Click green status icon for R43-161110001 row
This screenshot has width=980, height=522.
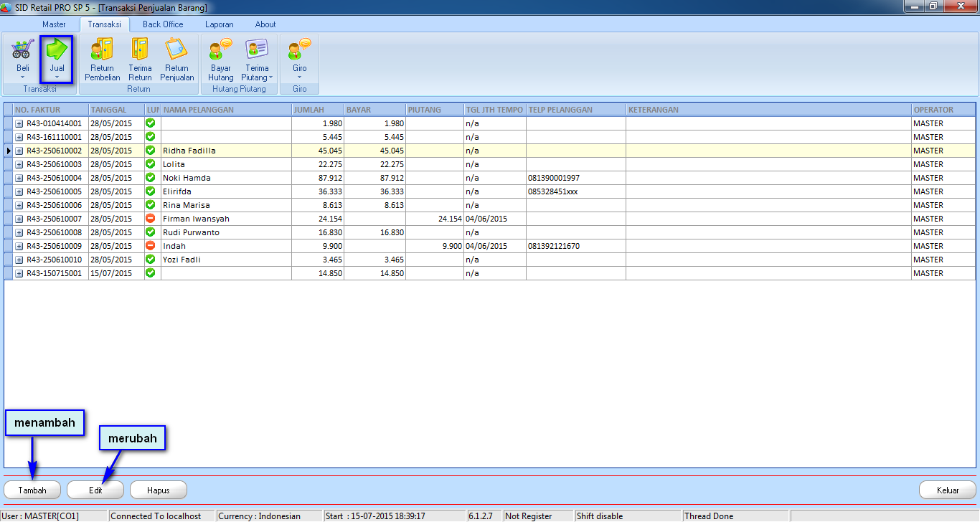pos(151,137)
